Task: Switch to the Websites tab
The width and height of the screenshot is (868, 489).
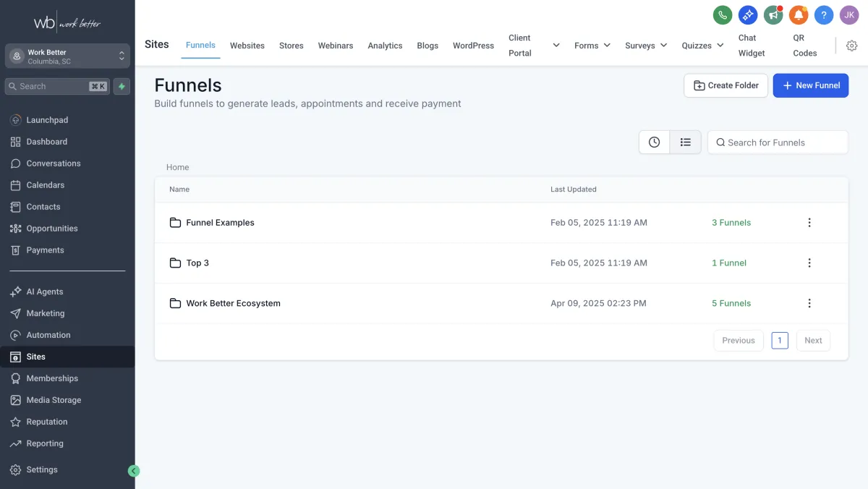Action: click(x=247, y=46)
